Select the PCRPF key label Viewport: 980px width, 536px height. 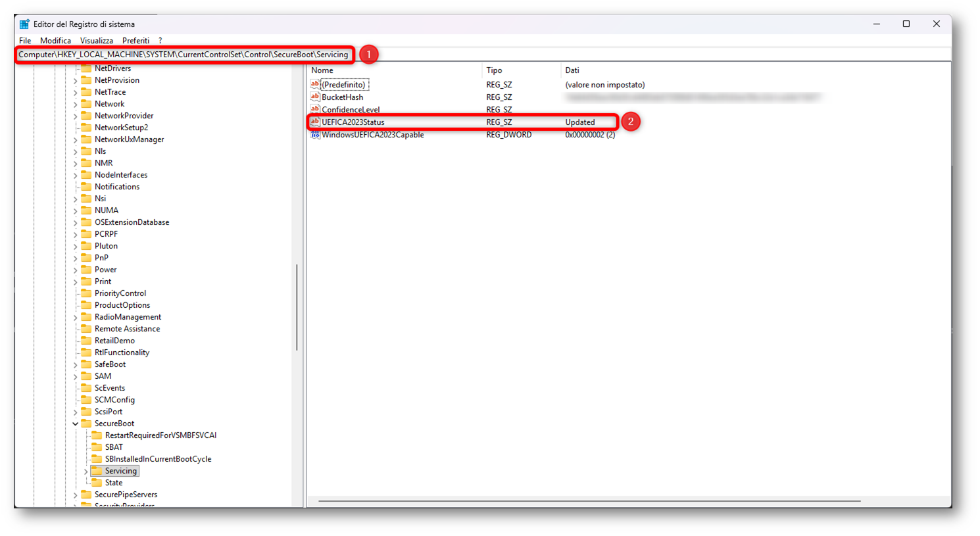pos(106,234)
